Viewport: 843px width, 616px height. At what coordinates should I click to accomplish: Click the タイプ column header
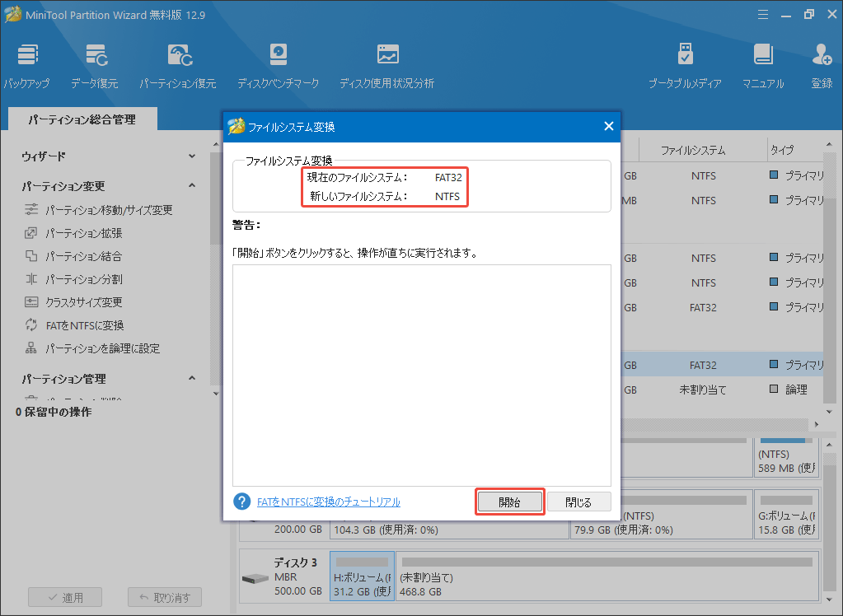tap(795, 150)
